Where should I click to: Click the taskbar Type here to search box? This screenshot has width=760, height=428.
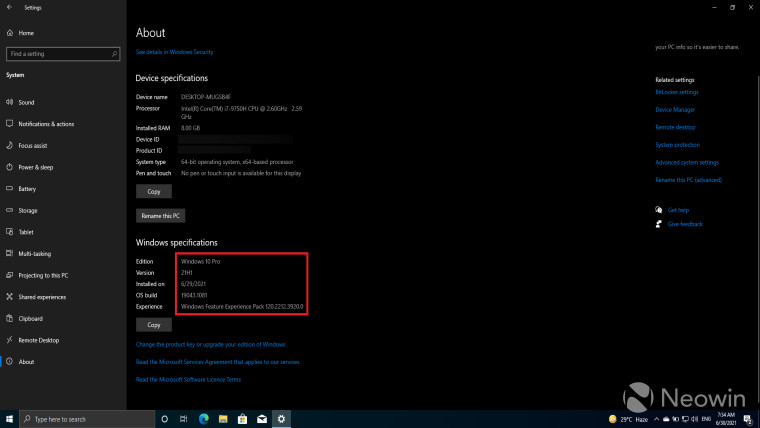87,419
